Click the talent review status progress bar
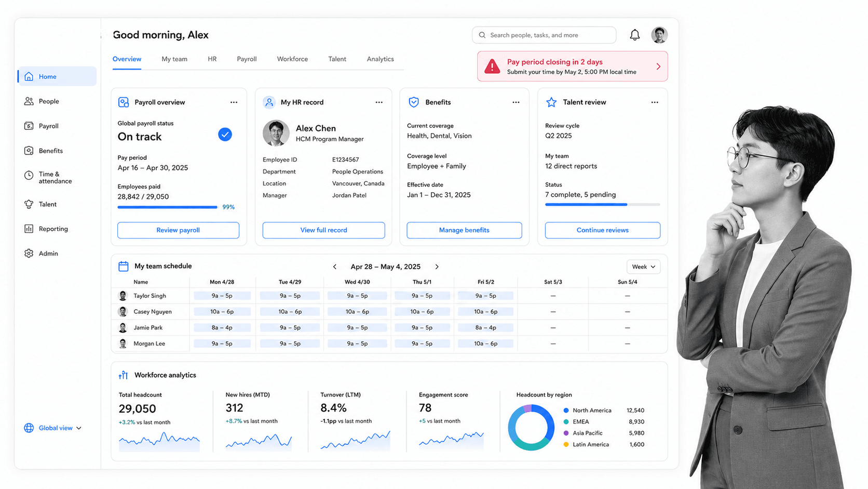Screen dimensions: 868x489 tap(603, 205)
